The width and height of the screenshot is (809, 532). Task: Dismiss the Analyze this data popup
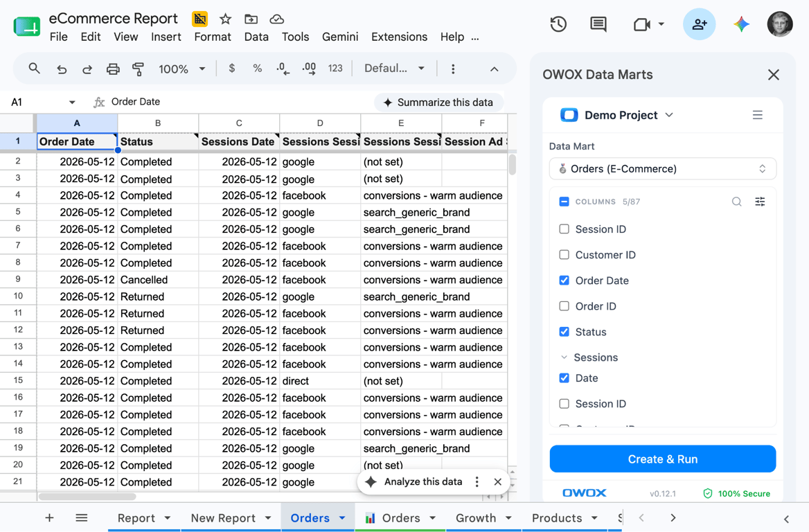tap(497, 482)
